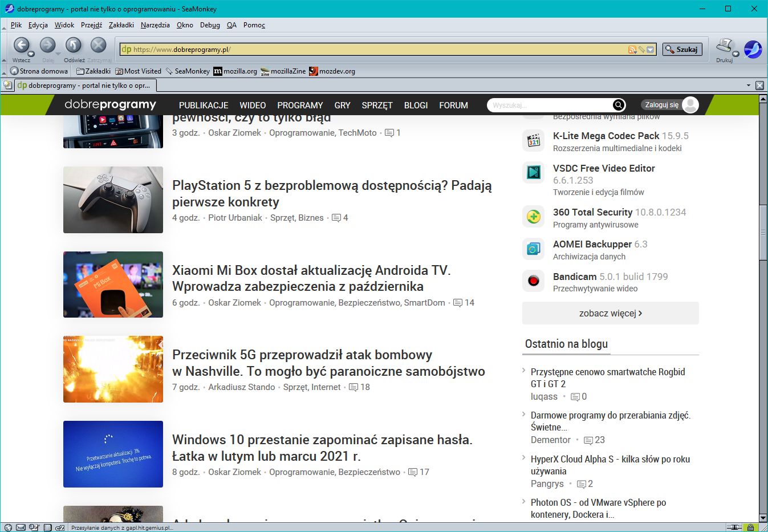Go to Strona domowa bookmark
Screen dimensions: 768x532
coord(39,71)
